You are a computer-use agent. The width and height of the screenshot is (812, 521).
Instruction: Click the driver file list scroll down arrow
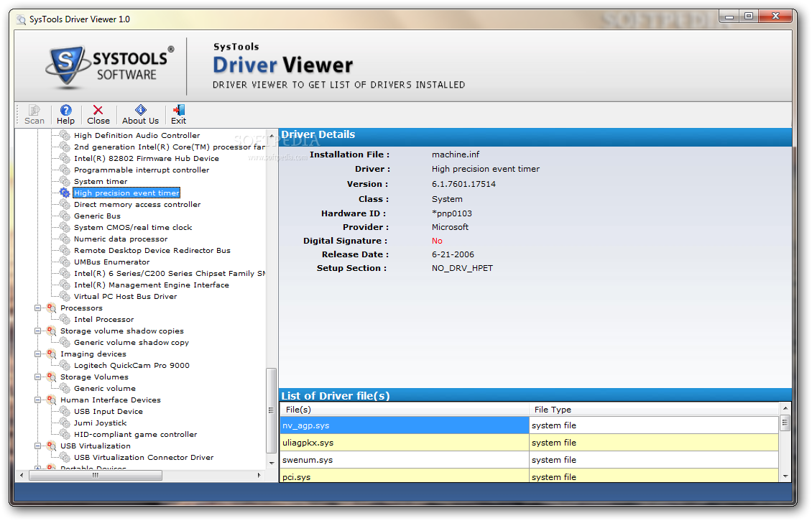pos(785,476)
